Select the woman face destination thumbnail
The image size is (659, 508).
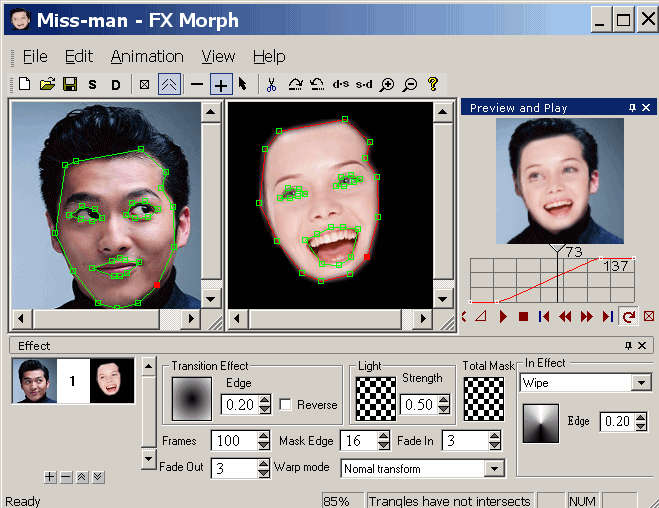click(112, 381)
